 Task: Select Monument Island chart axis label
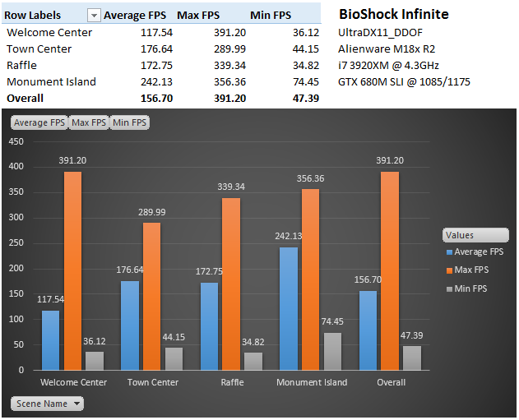coord(312,382)
